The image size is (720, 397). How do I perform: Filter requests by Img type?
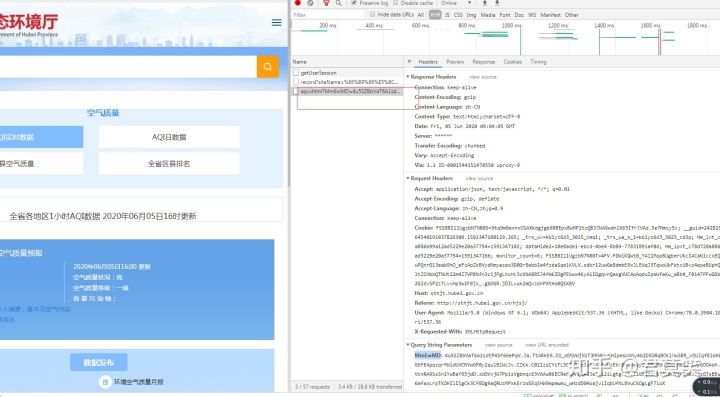(472, 15)
